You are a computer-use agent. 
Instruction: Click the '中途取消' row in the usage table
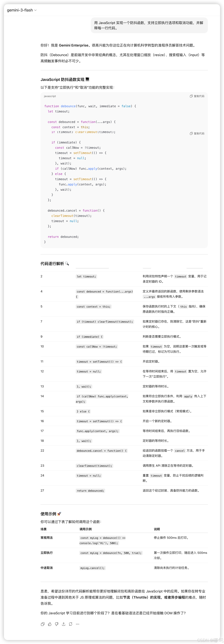click(46, 568)
